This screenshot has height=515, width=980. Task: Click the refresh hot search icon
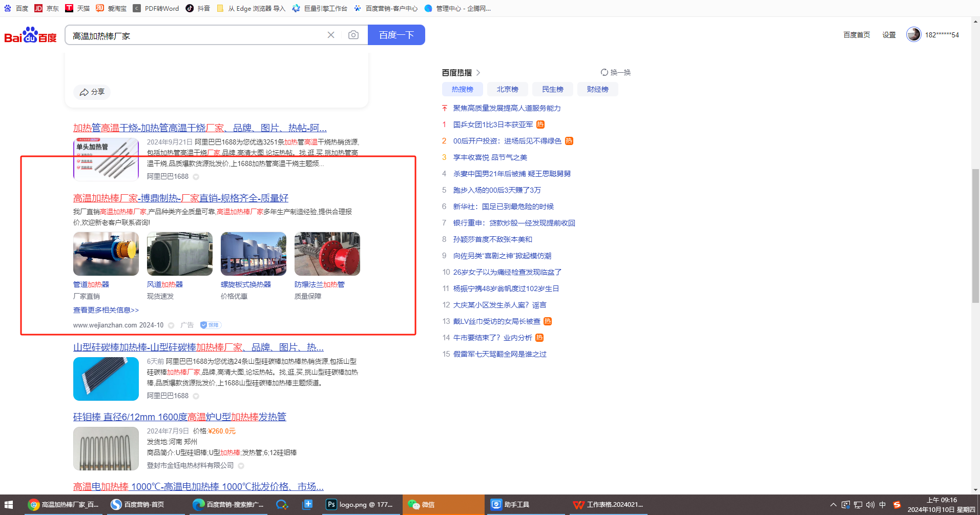tap(604, 73)
